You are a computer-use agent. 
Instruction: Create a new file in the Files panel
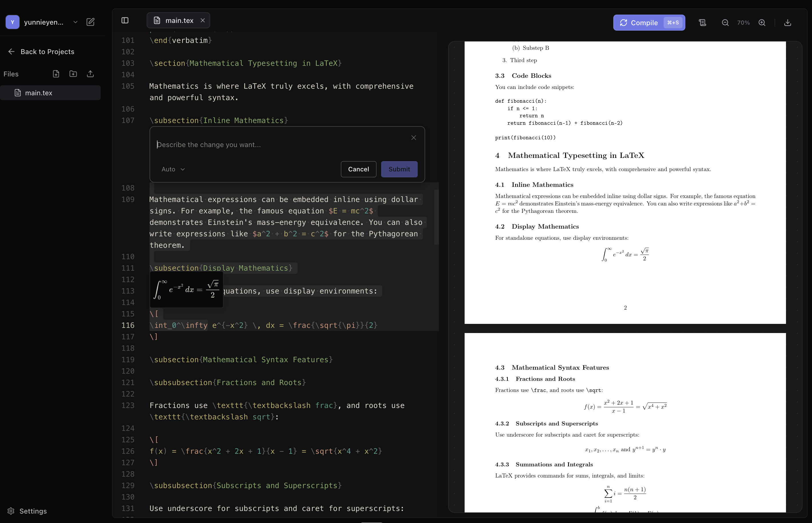(56, 74)
